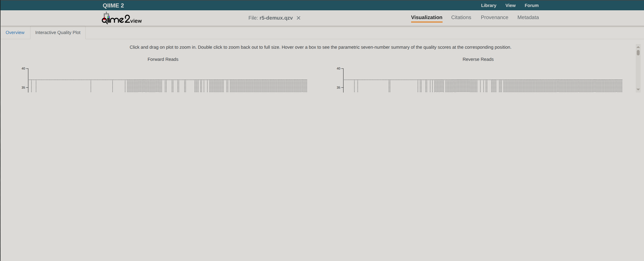Close the r5-demux.qzv file

(x=298, y=18)
